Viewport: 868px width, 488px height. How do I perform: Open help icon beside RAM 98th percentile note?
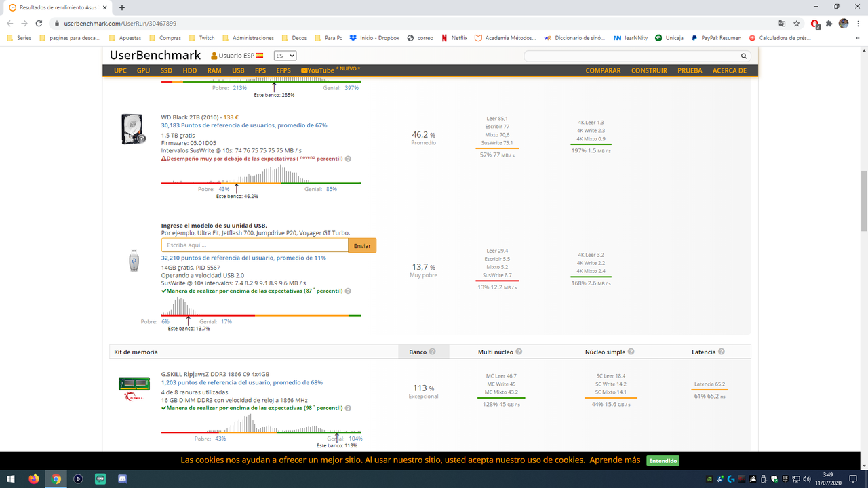click(348, 408)
